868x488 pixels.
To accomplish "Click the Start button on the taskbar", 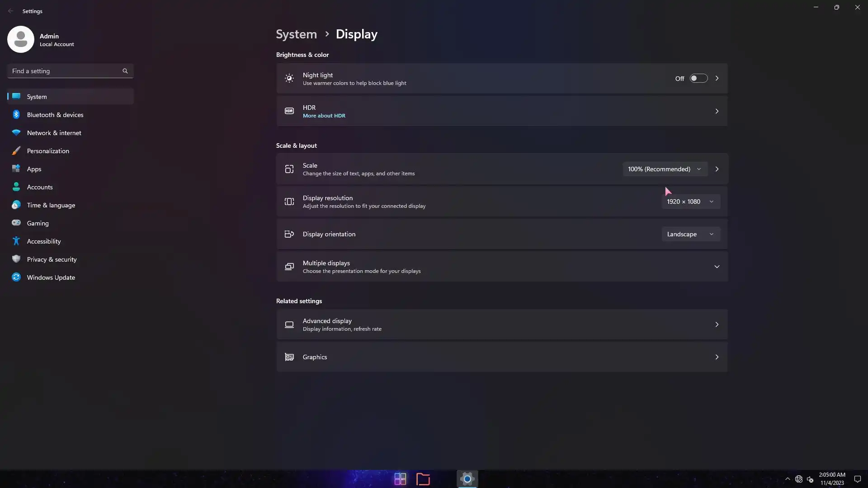I will pos(400,479).
